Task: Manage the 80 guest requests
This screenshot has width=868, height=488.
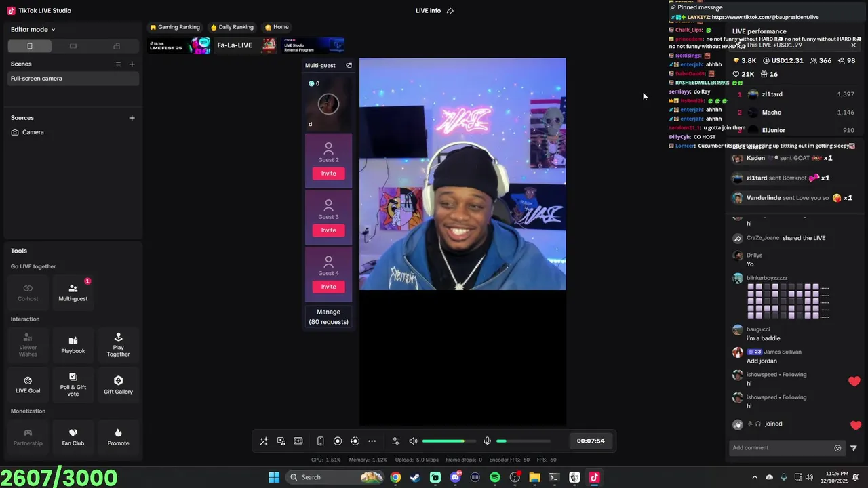Action: coord(328,317)
